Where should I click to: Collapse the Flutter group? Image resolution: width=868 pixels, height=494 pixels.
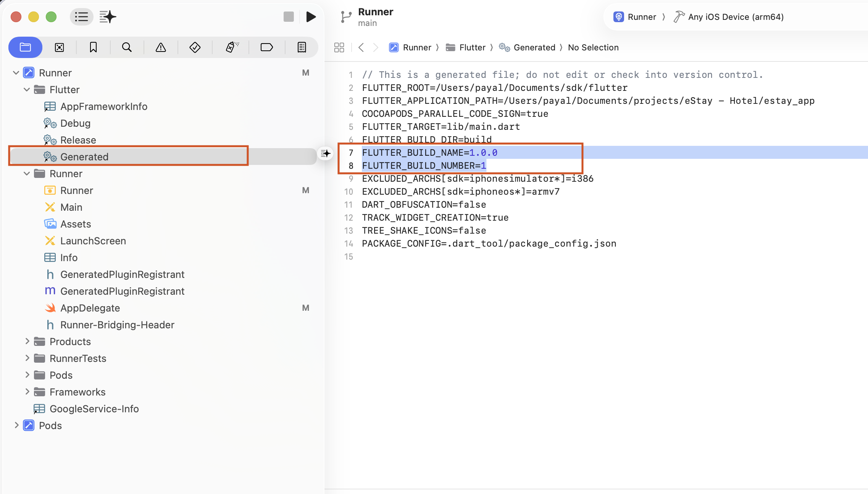coord(27,89)
